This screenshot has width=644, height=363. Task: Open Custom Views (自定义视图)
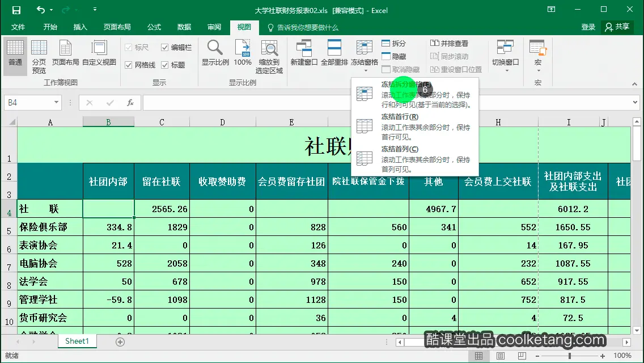tap(99, 53)
